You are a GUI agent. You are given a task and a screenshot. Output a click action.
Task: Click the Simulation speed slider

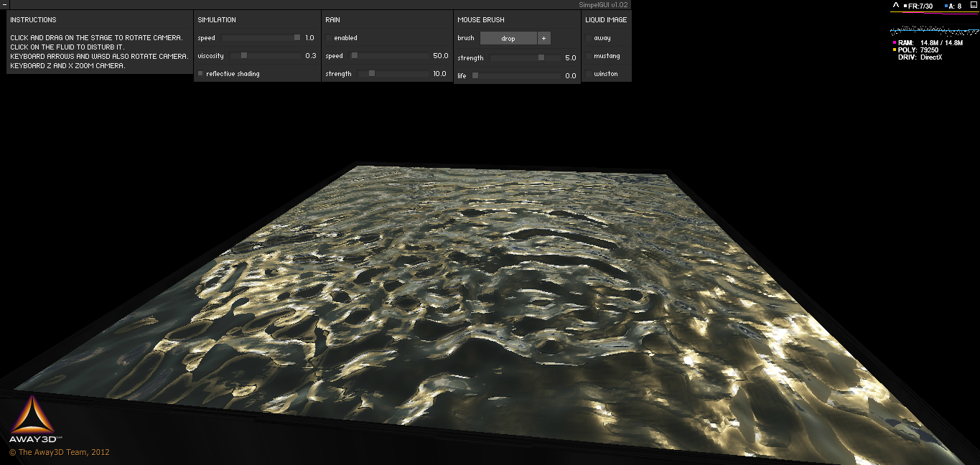point(261,38)
